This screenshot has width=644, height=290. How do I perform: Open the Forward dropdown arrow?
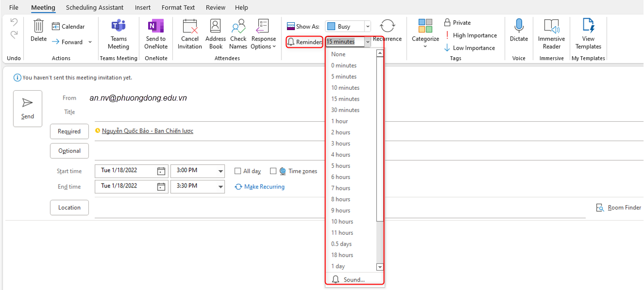[x=90, y=42]
